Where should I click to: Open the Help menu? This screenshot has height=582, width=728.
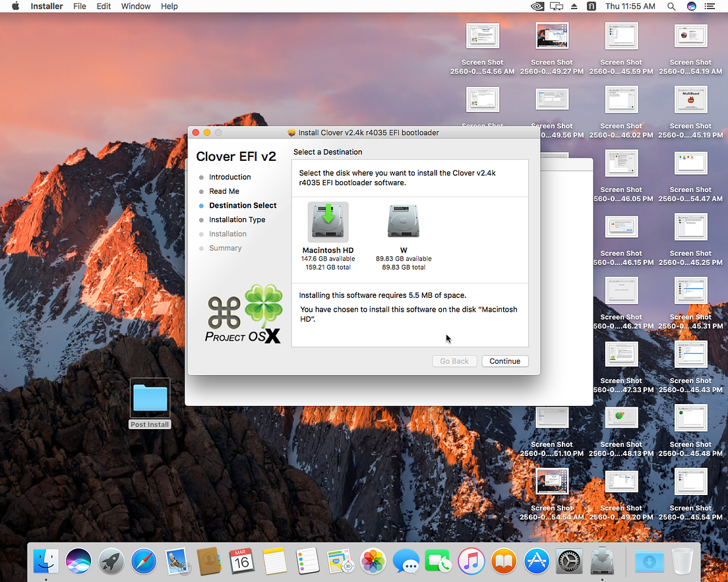[169, 6]
